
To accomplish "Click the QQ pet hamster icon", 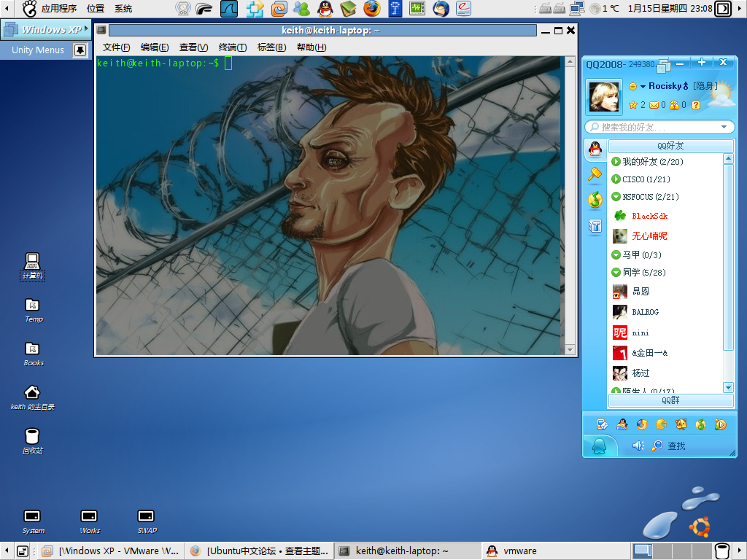I will point(681,424).
